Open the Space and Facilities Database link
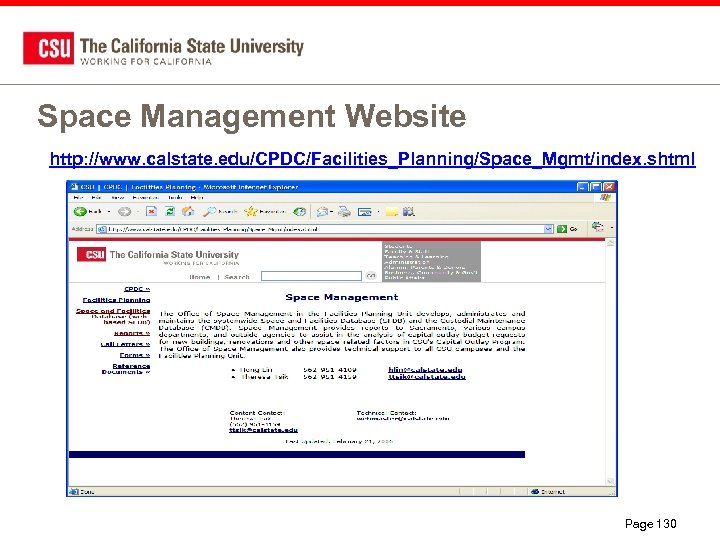The height and width of the screenshot is (540, 720). coord(113,316)
